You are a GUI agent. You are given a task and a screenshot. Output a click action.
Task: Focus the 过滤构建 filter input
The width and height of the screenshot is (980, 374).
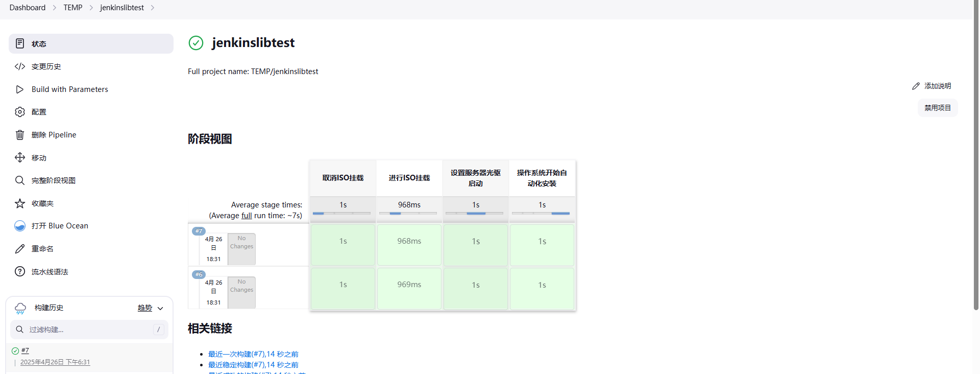click(x=89, y=330)
